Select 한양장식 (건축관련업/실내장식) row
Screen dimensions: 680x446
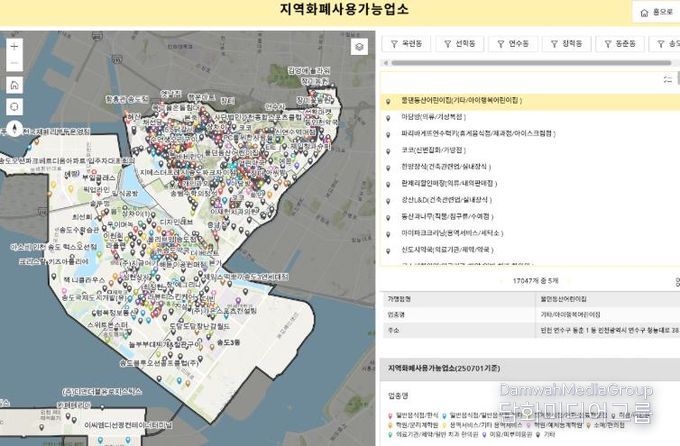[x=530, y=167]
